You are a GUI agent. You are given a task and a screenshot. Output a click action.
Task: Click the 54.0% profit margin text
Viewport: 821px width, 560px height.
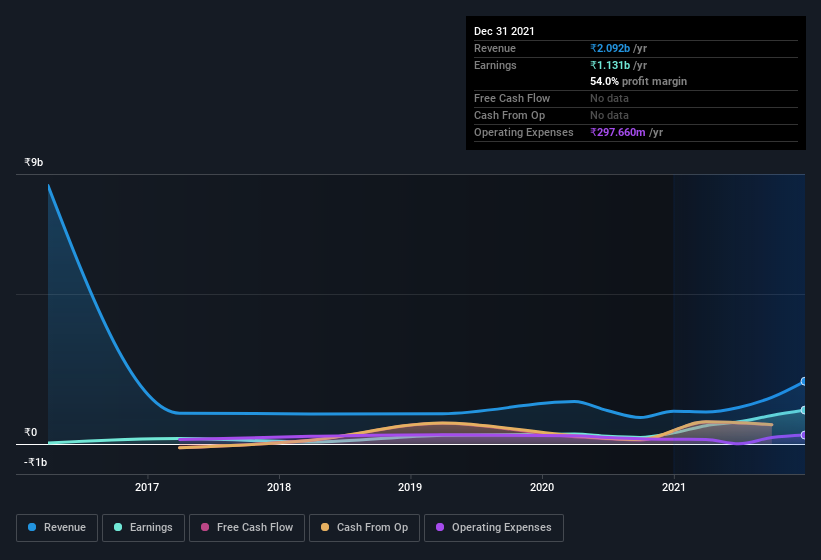pos(638,81)
